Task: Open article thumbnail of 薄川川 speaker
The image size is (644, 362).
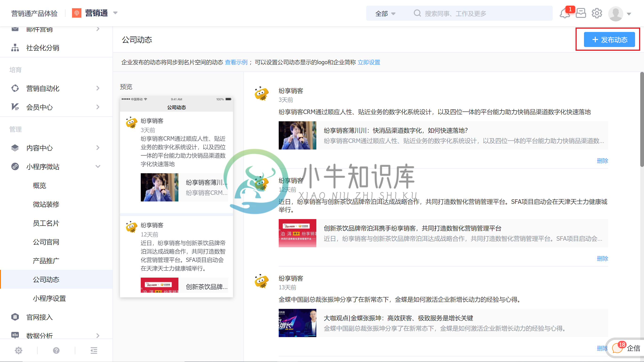Action: point(297,135)
